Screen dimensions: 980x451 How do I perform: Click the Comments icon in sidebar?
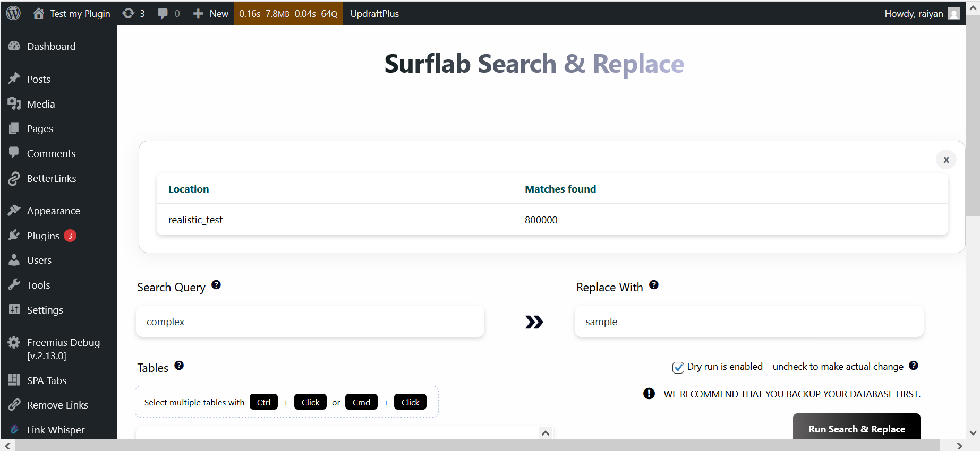click(14, 153)
